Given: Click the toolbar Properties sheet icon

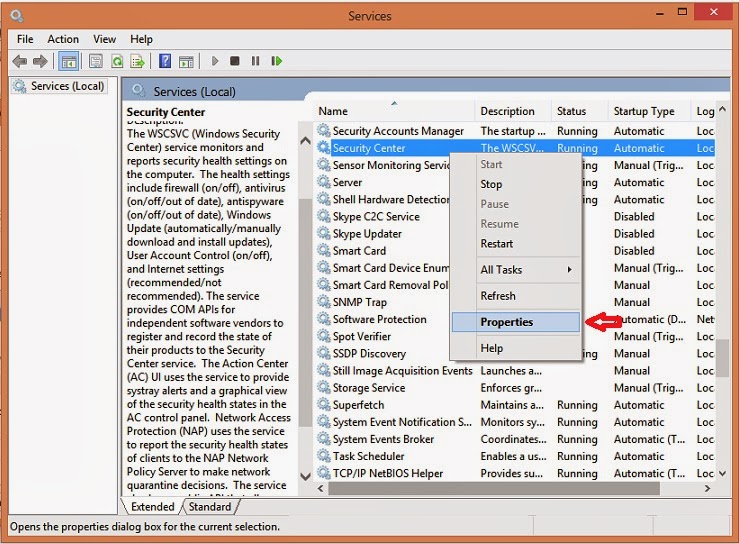Looking at the screenshot, I should point(96,61).
